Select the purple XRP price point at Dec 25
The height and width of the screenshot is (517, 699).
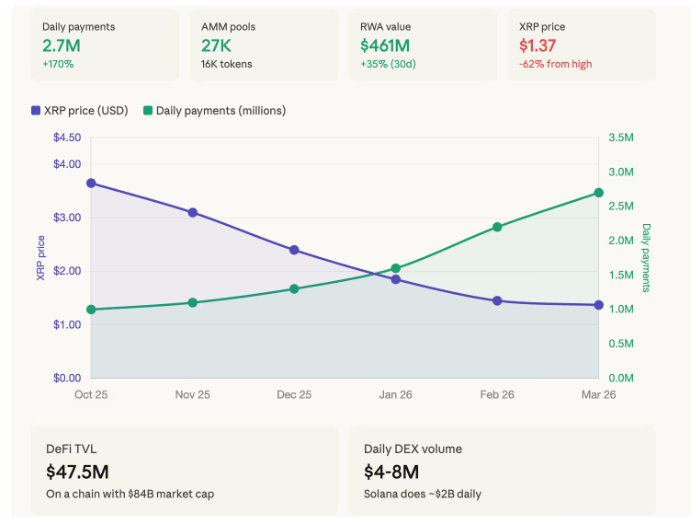(294, 250)
